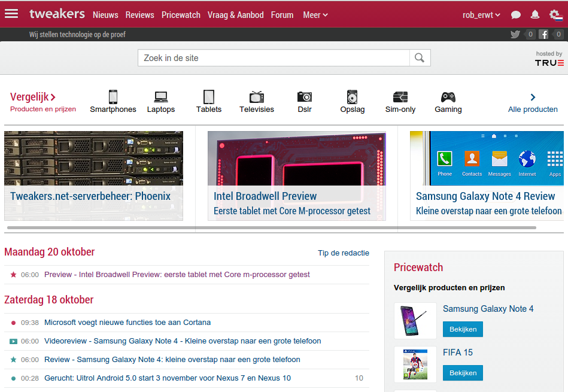Click Bekijken button for Samsung Galaxy Note 4

pyautogui.click(x=463, y=329)
